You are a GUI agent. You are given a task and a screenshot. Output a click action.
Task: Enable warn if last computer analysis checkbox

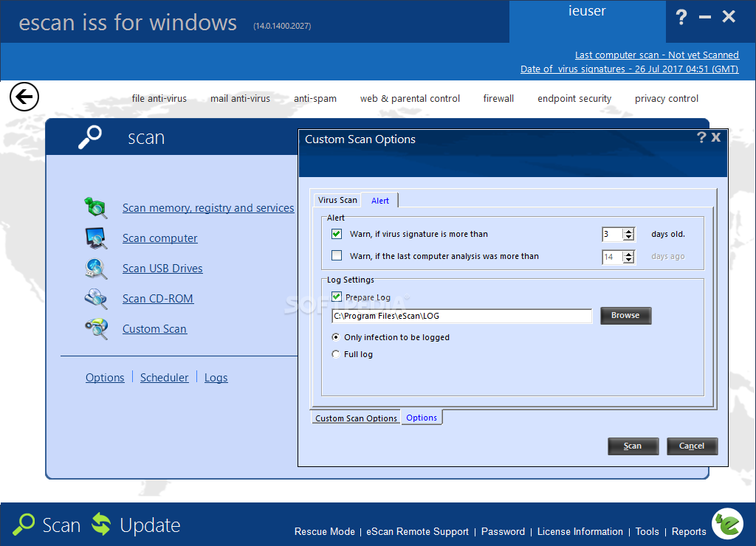(x=337, y=255)
